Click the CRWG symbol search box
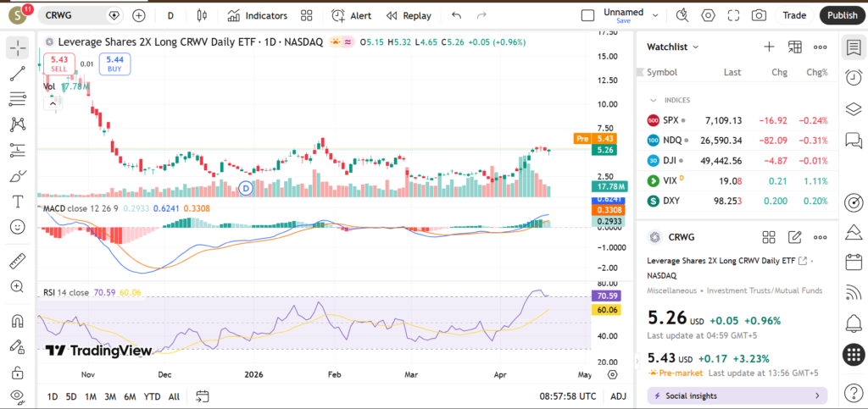This screenshot has width=868, height=409. pos(72,15)
